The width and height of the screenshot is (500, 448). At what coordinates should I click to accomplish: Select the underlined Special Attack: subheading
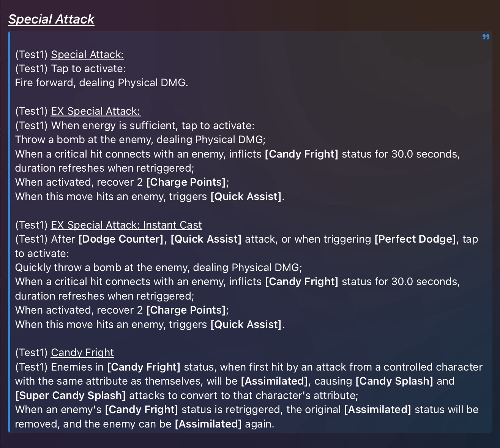pos(87,55)
